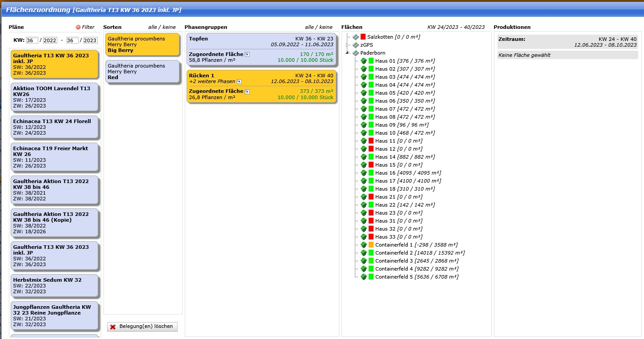Click the red X icon on Belegung(en) löschen
Screen dimensions: 644x339
tap(113, 327)
